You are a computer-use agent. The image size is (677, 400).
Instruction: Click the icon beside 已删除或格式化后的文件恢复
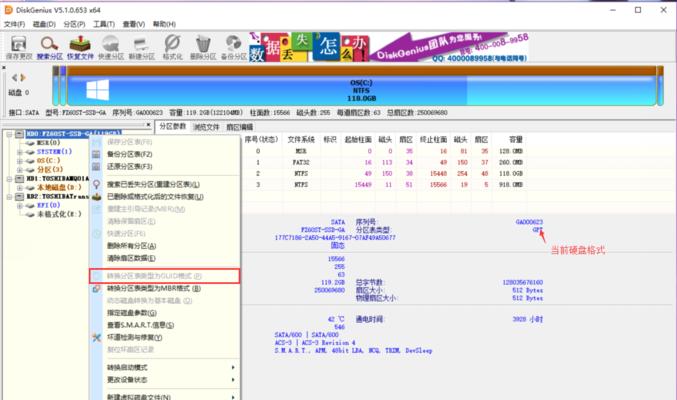96,197
